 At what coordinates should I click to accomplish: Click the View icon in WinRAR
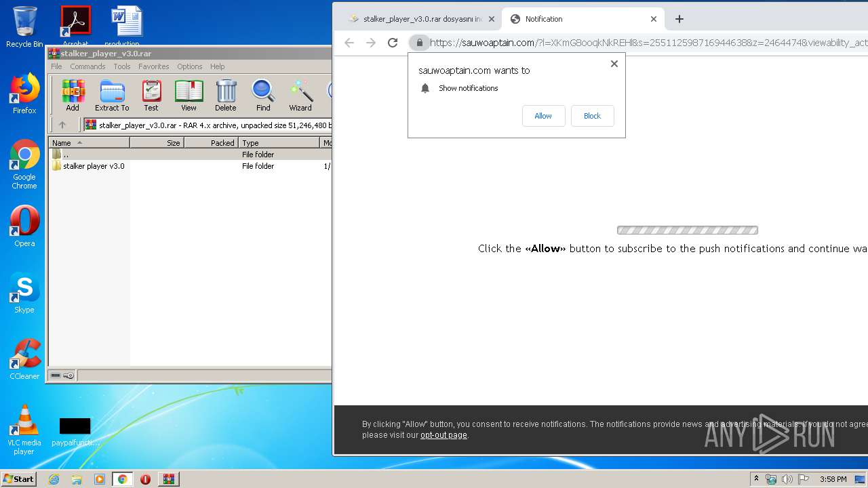pyautogui.click(x=189, y=96)
